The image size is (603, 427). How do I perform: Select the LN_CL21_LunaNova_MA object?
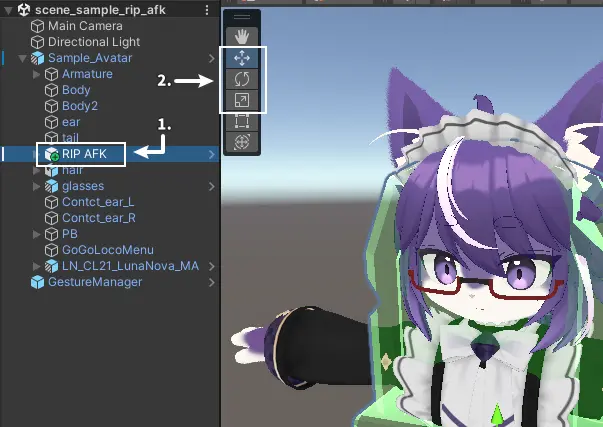tap(130, 266)
